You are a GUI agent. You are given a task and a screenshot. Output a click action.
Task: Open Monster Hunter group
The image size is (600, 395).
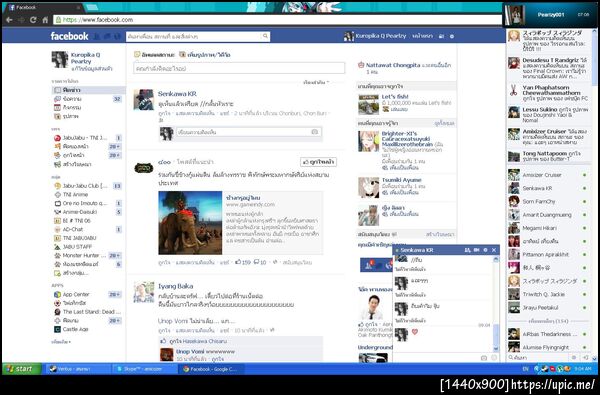tap(88, 255)
